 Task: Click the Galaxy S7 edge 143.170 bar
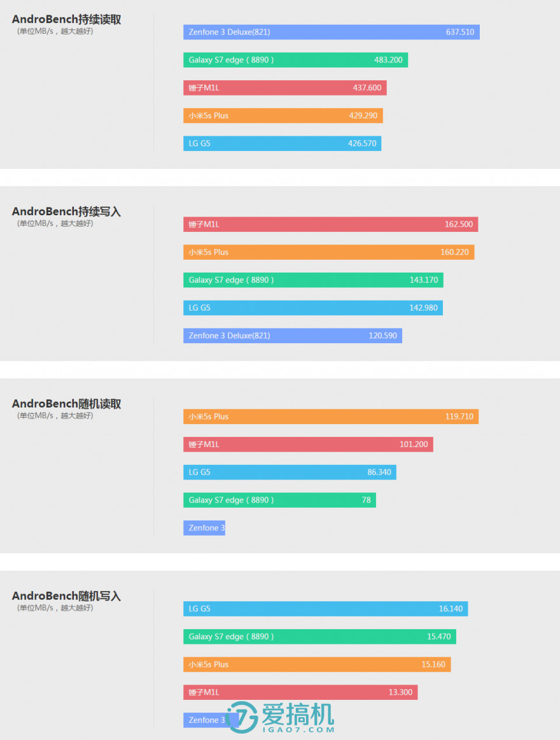(x=313, y=280)
